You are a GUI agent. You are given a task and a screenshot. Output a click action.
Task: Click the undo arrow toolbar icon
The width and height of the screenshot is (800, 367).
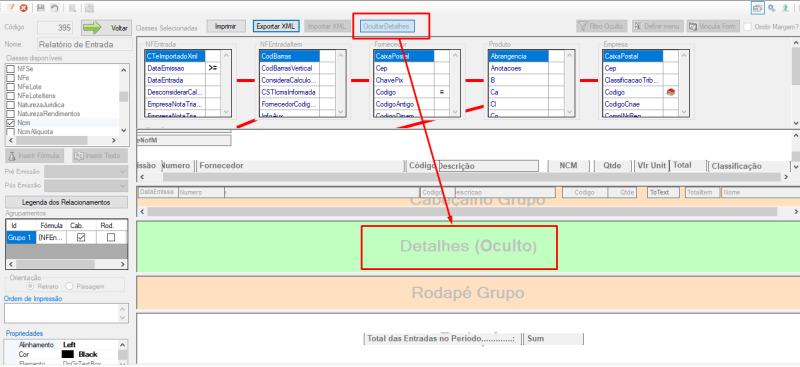click(x=55, y=8)
